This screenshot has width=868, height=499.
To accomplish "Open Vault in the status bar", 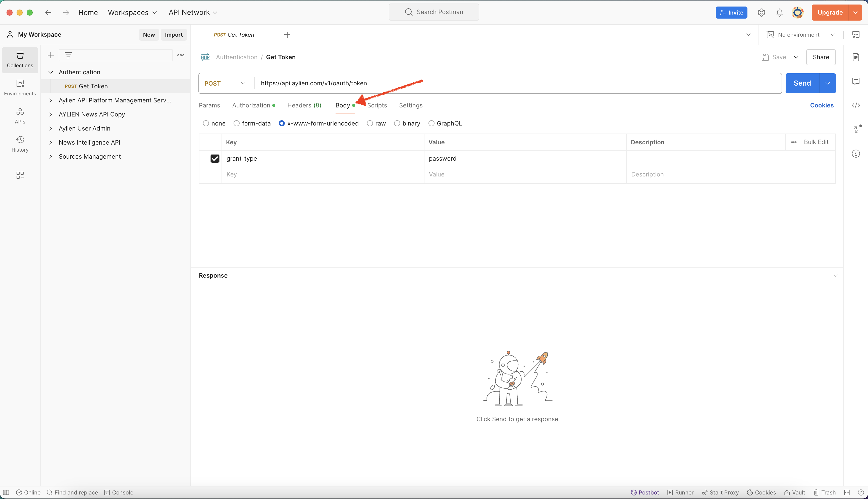I will [795, 492].
